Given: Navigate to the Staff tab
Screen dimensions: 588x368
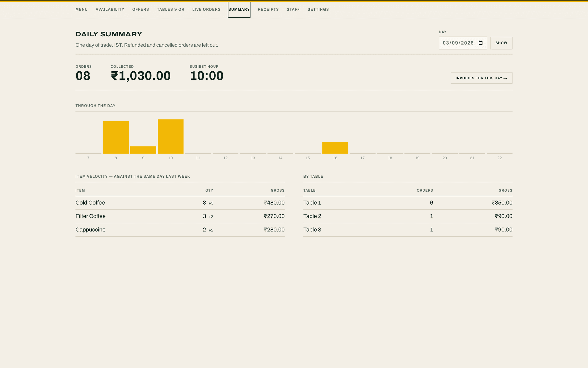Looking at the screenshot, I should coord(293,9).
